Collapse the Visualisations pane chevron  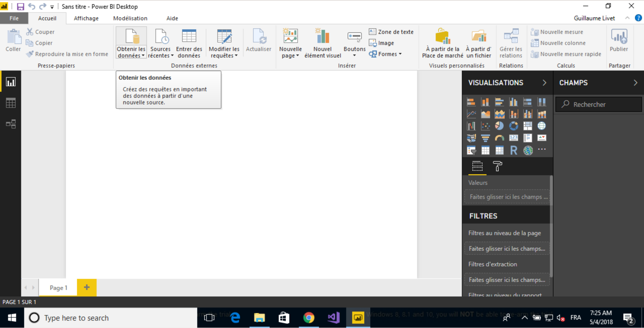coord(544,83)
